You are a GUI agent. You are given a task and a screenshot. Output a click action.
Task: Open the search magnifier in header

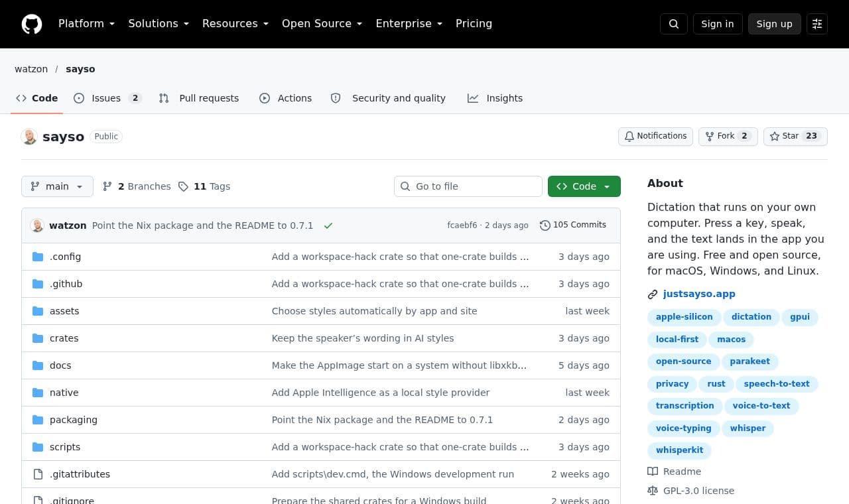[x=674, y=24]
